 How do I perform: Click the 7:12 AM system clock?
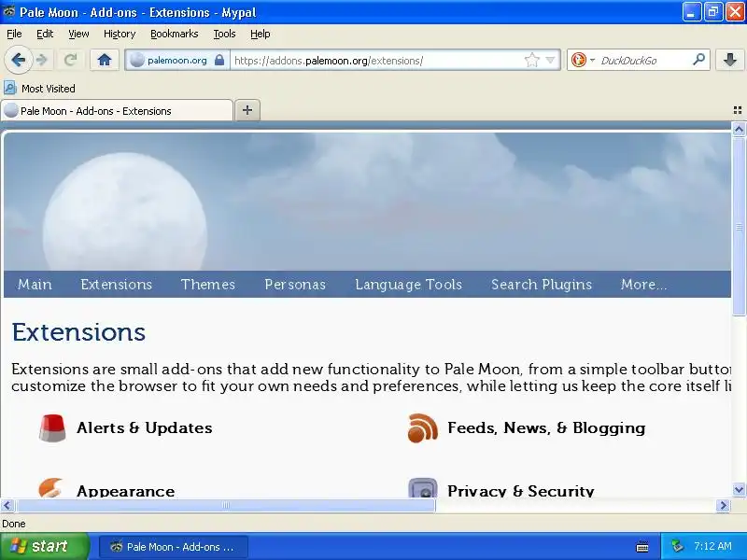pos(712,546)
